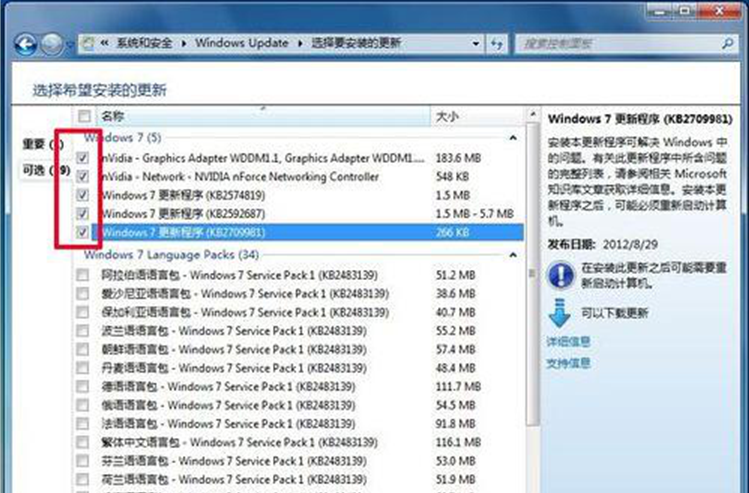Screen dimensions: 749x493
Task: Check the 阿拉伯语语言包 language pack checkbox
Action: coord(82,275)
